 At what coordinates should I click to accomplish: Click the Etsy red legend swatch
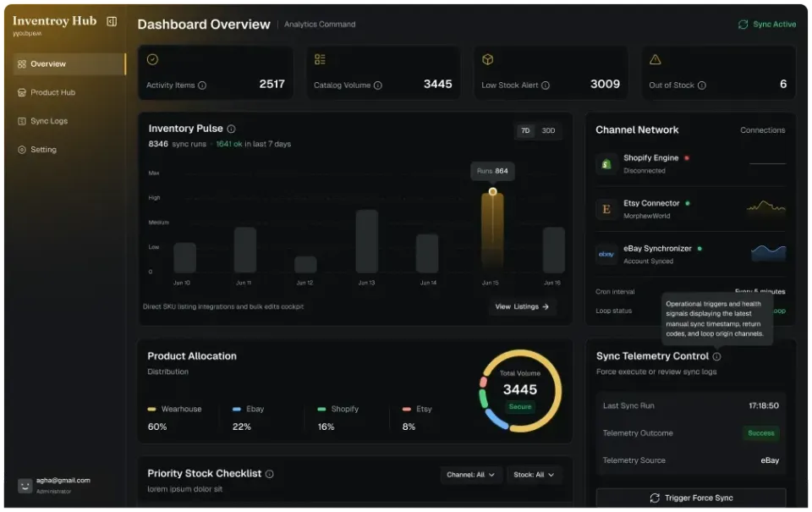[x=407, y=410]
